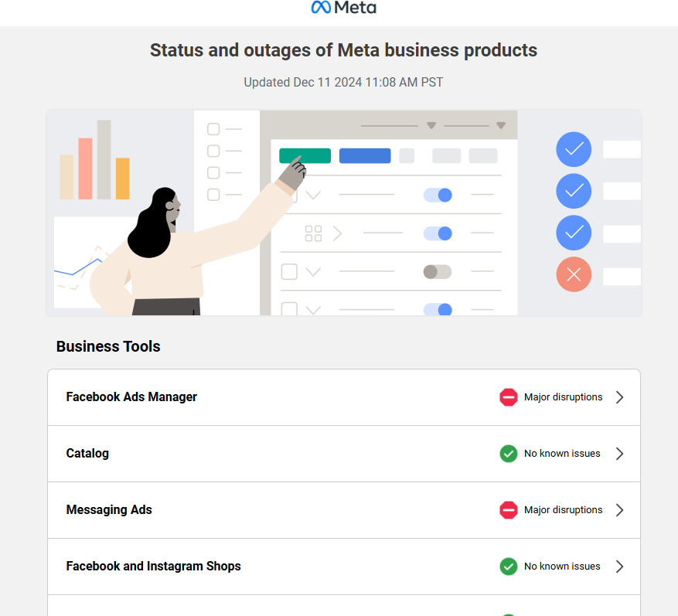Click the Major disruptions text for Ads Manager
Viewport: 678px width, 616px height.
pos(563,397)
